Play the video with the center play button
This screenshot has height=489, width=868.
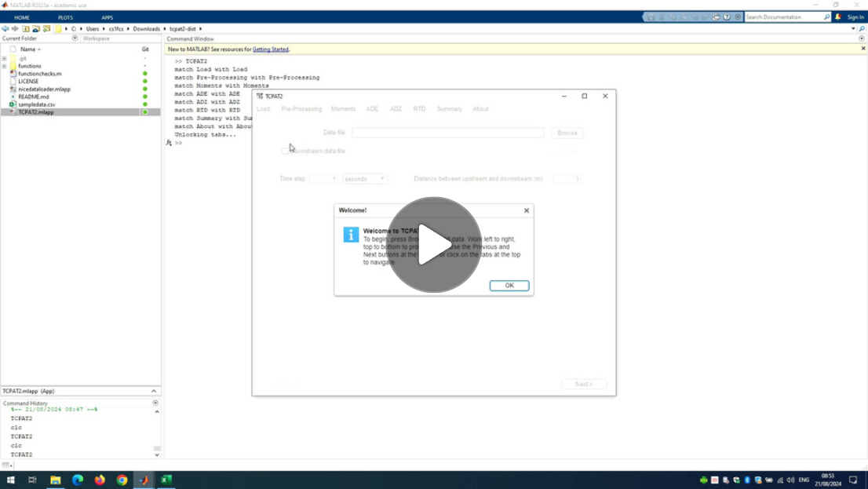point(433,244)
